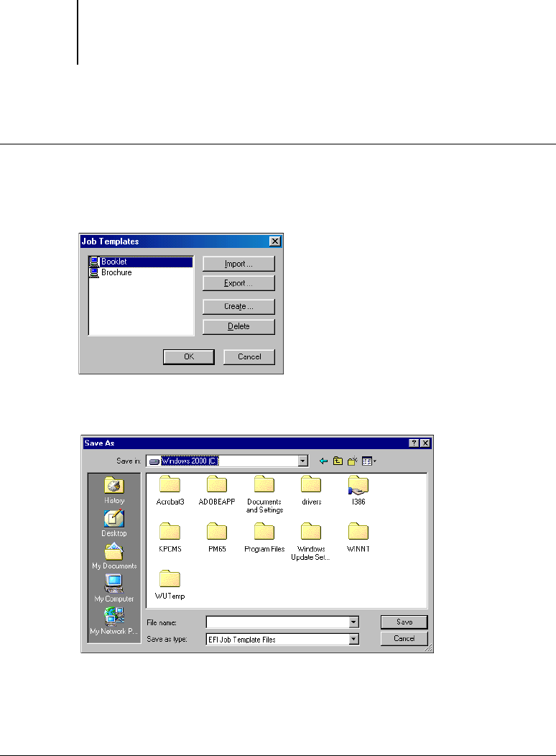Open My Network Places shortcut

[x=114, y=620]
